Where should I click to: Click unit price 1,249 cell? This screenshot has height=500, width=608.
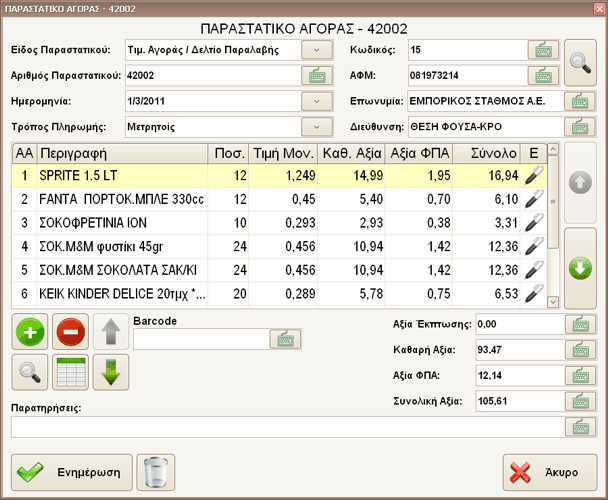click(283, 175)
